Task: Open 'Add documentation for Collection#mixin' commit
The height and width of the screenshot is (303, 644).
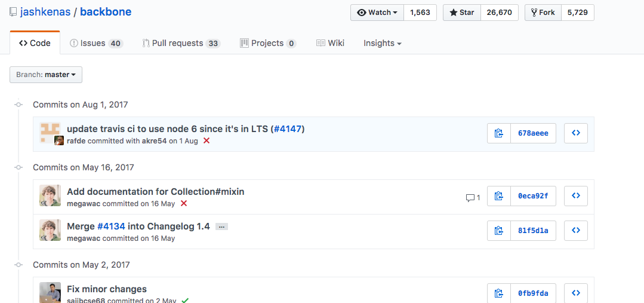Action: 156,192
